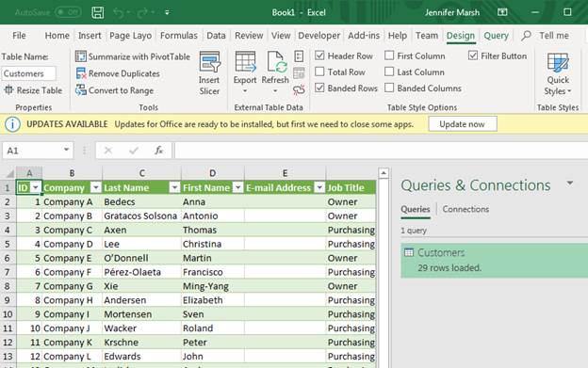Click the Updates Available info icon

point(12,124)
